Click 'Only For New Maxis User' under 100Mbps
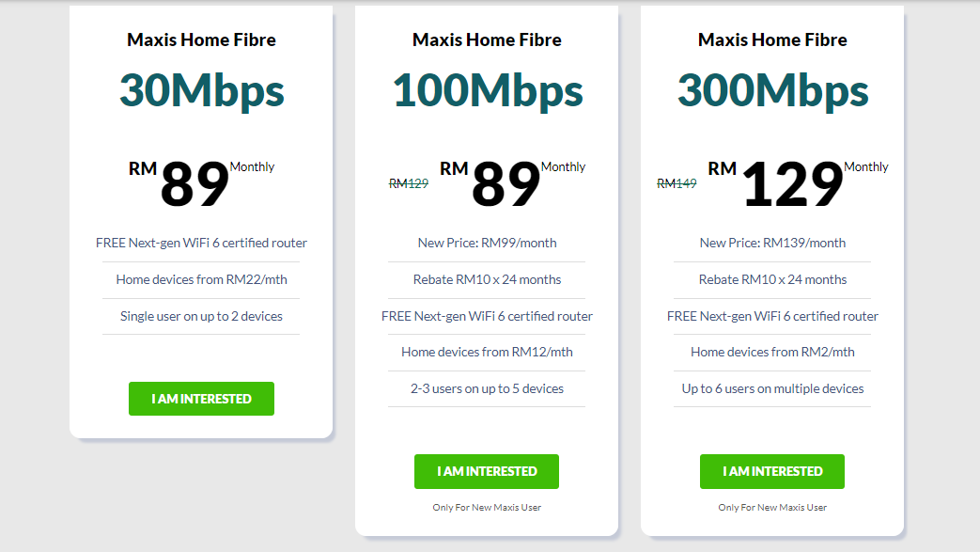This screenshot has height=552, width=980. click(x=487, y=508)
